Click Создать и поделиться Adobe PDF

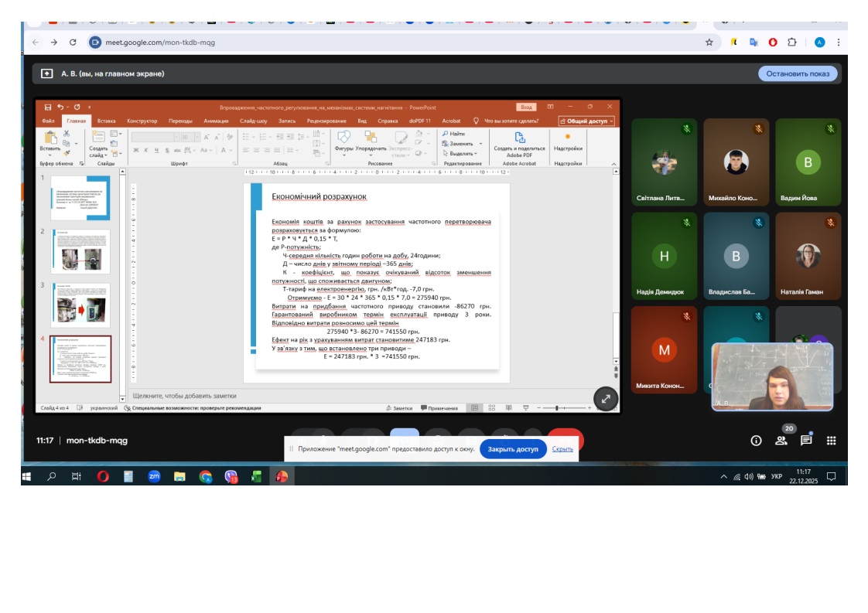pyautogui.click(x=519, y=145)
